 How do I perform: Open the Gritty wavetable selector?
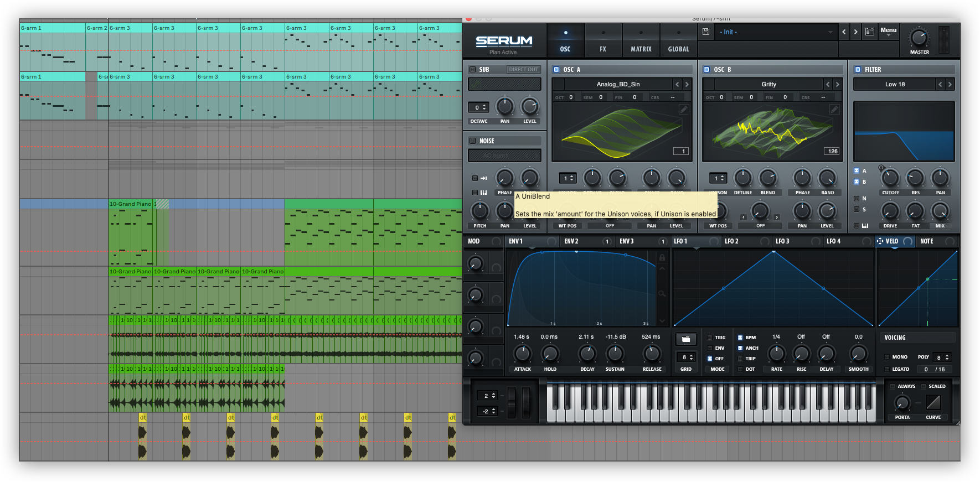768,84
